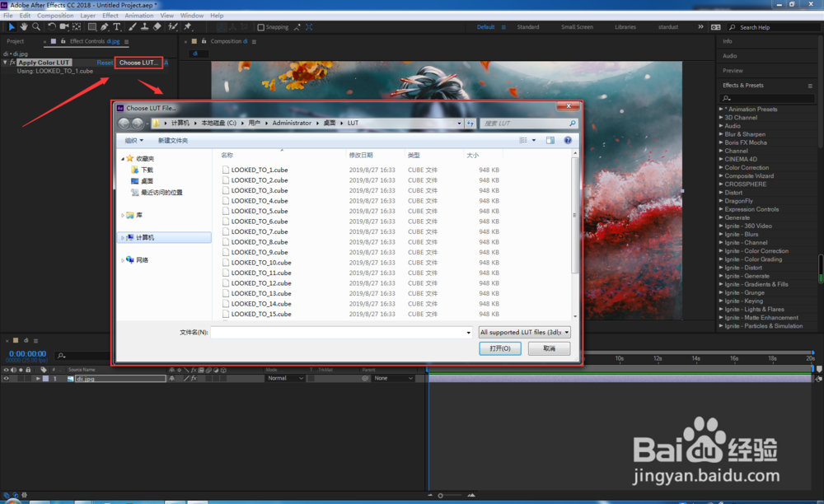Image resolution: width=824 pixels, height=504 pixels.
Task: Click the 取消 cancel button
Action: (549, 348)
